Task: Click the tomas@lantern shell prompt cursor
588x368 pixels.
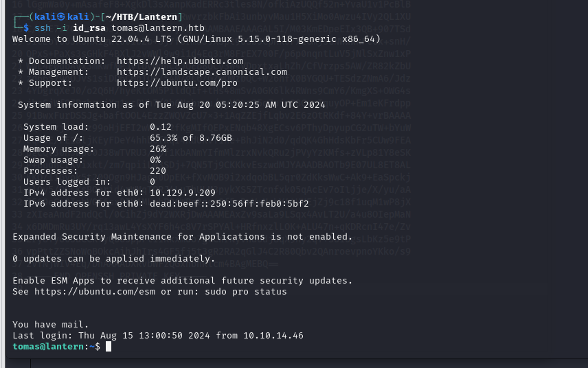Action: point(109,347)
